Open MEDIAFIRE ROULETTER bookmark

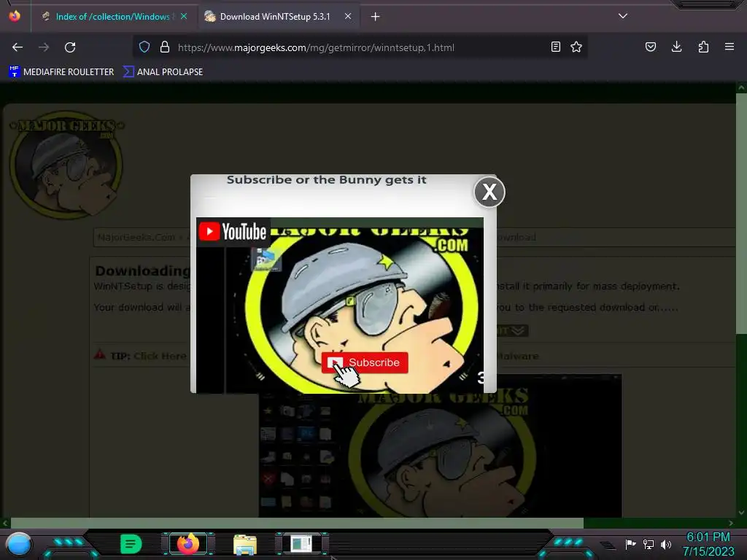[x=61, y=72]
